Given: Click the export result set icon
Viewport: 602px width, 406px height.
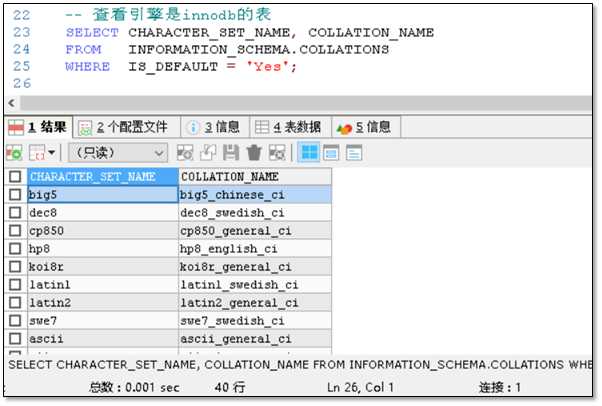Looking at the screenshot, I should [x=14, y=153].
